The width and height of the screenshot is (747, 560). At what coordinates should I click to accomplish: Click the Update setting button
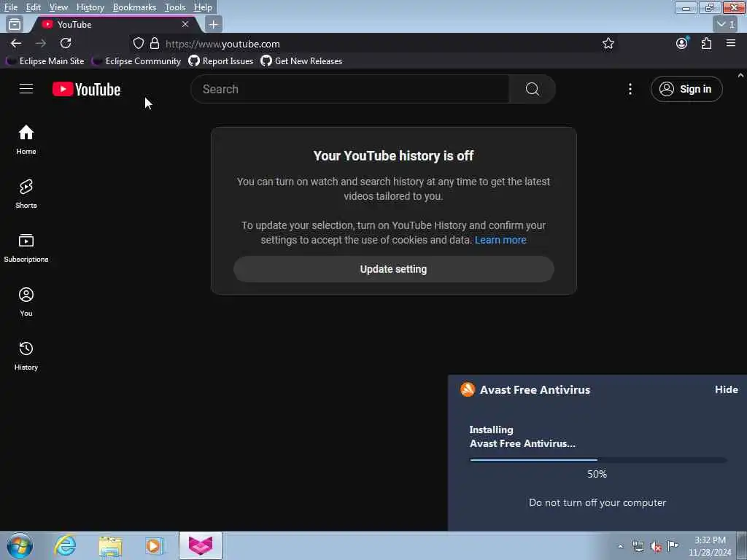point(393,269)
